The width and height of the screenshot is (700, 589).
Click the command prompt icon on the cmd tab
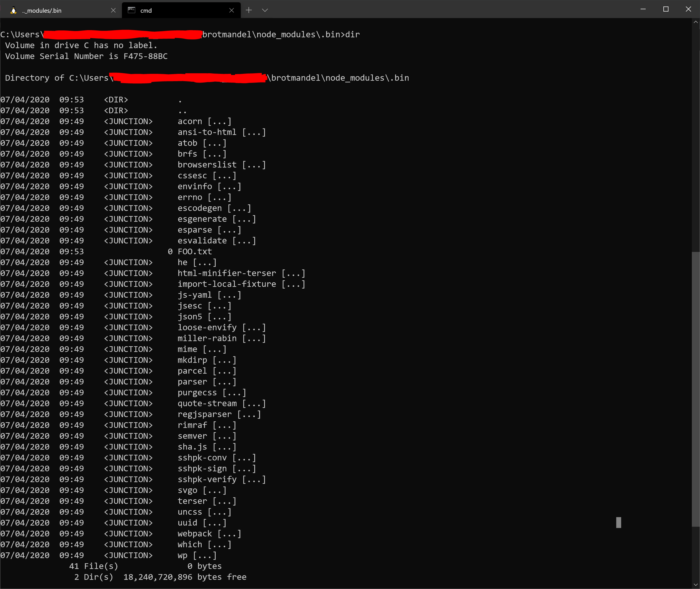pyautogui.click(x=131, y=10)
